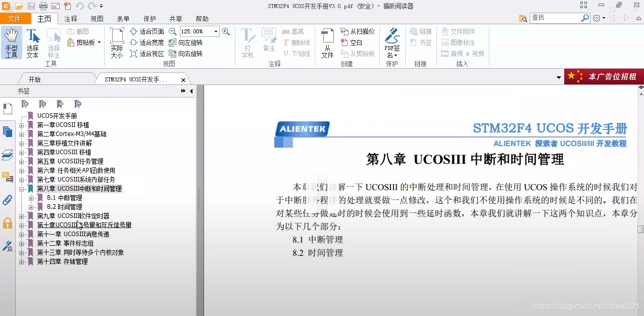Open the Security lock sidebar panel
The height and width of the screenshot is (316, 644).
8,223
